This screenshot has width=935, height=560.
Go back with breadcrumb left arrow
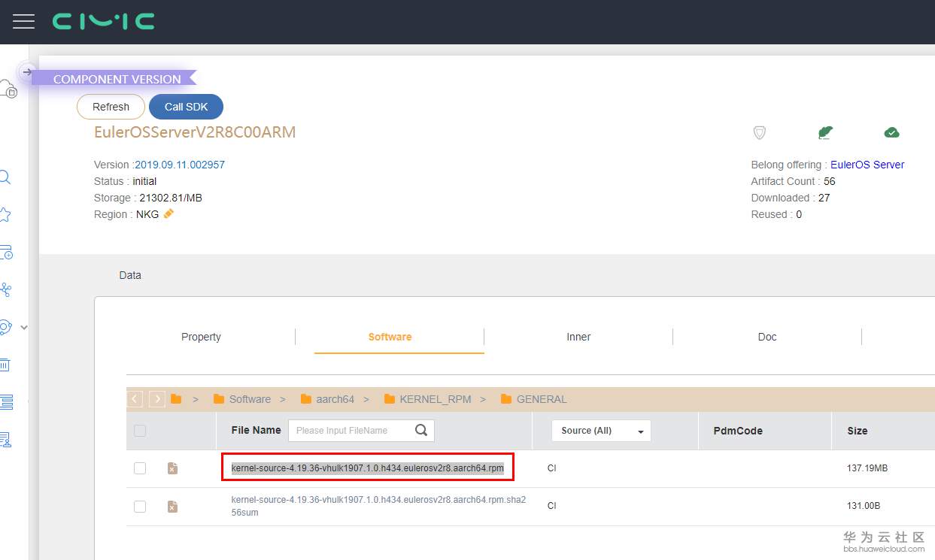click(135, 399)
